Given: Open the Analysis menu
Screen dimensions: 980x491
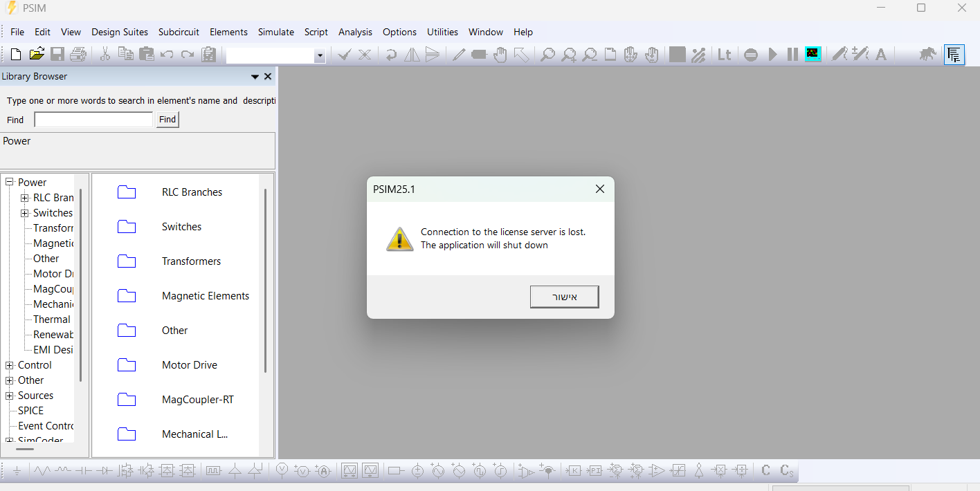Looking at the screenshot, I should [x=355, y=32].
